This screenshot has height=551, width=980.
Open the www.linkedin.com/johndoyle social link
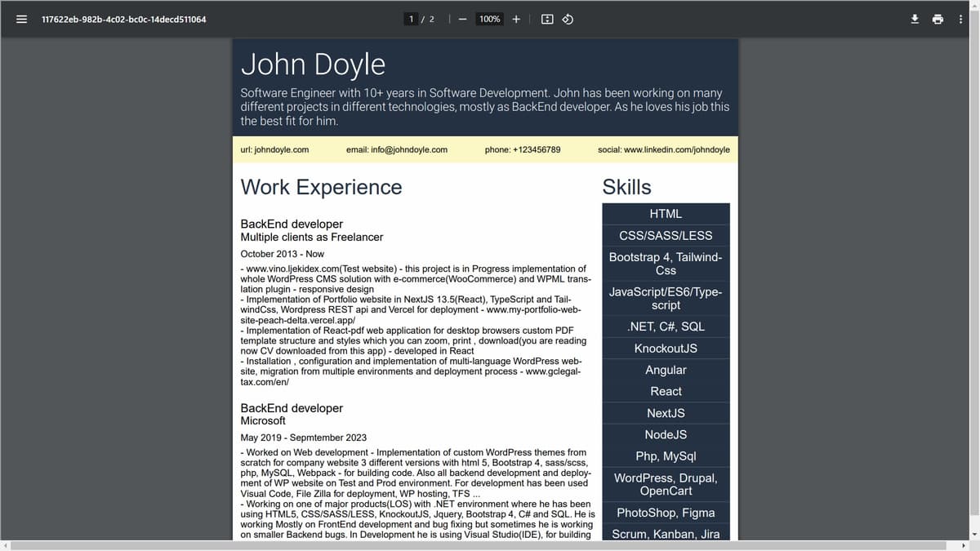(676, 150)
